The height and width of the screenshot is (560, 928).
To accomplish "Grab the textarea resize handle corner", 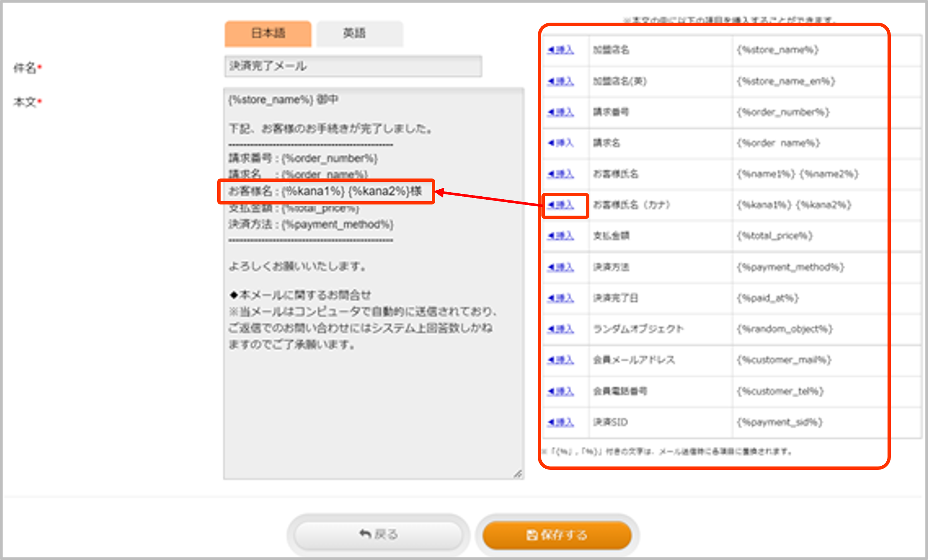I will click(518, 474).
